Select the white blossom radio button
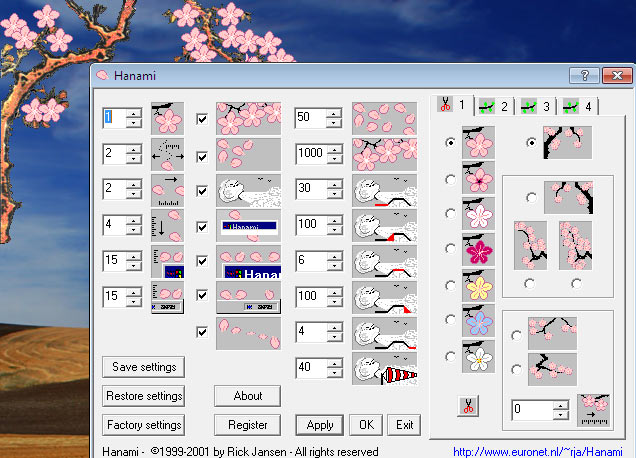The height and width of the screenshot is (458, 636). 450,356
